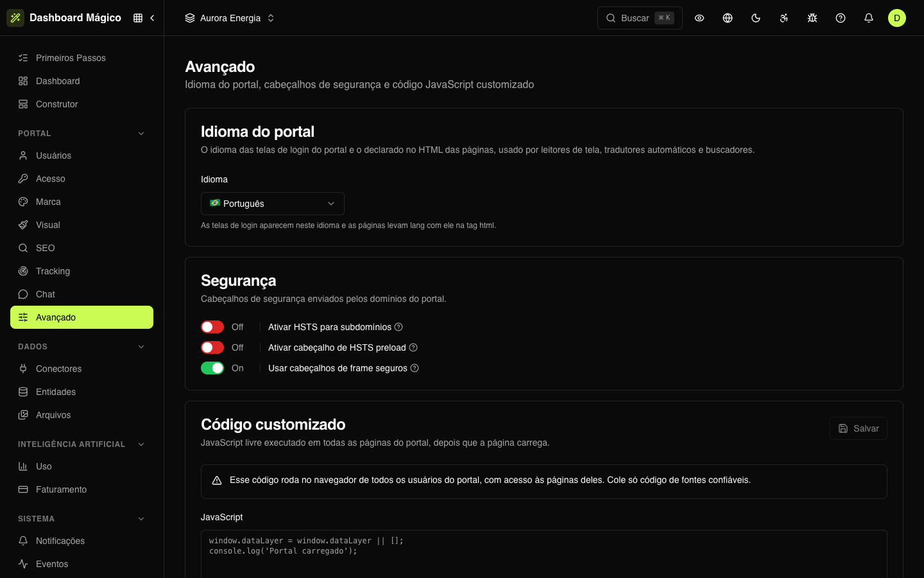The image size is (924, 578).
Task: Open Conectores page
Action: click(81, 369)
